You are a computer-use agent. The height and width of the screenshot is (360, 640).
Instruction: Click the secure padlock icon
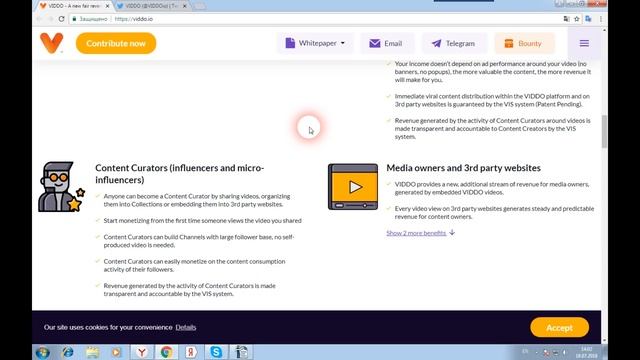click(74, 19)
